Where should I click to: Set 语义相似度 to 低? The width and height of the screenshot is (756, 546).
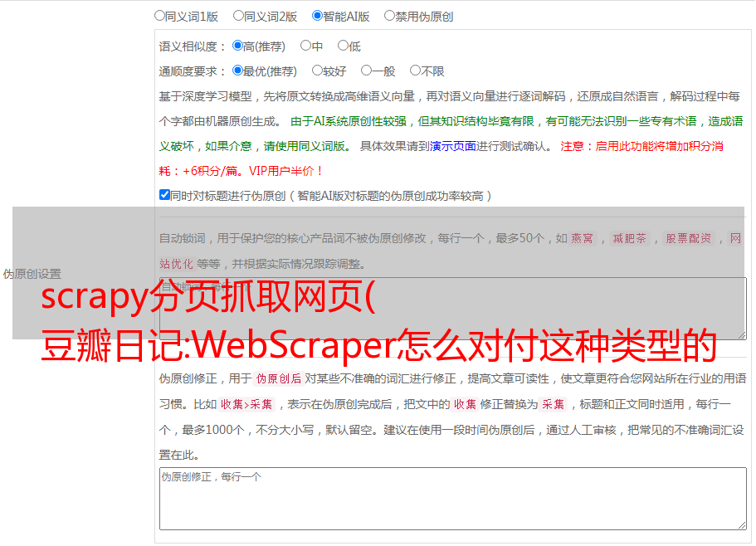[343, 46]
